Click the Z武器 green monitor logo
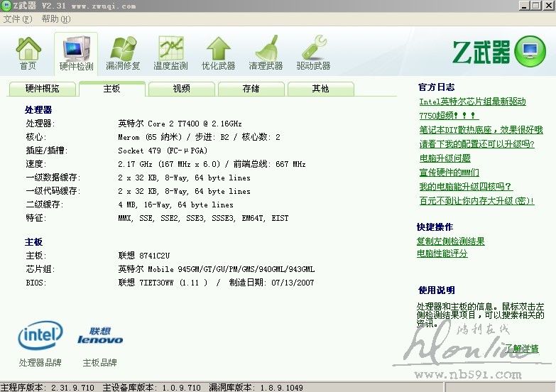Viewport: 556px width, 392px height. pos(530,51)
